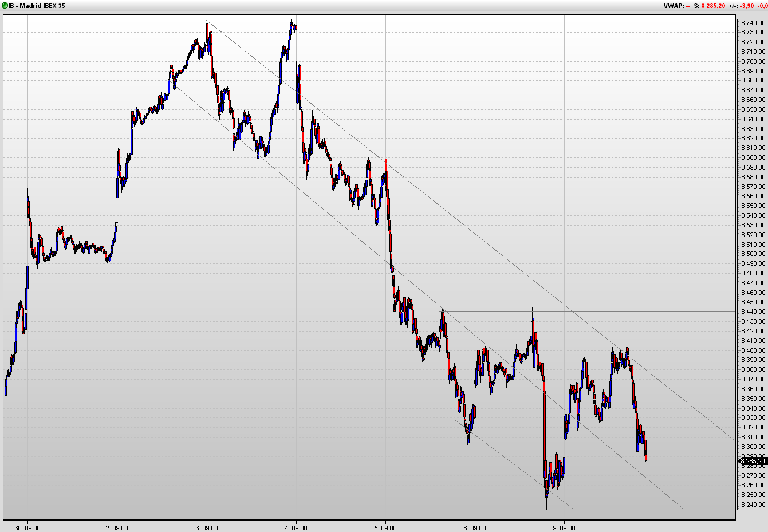Click the 8 400,00 price axis label
This screenshot has height=532, width=768.
pos(753,350)
